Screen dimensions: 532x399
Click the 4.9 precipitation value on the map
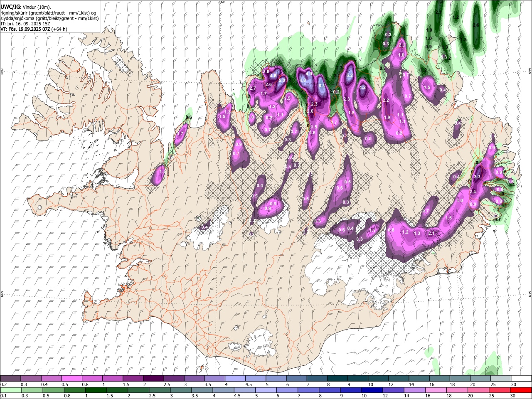[309, 74]
